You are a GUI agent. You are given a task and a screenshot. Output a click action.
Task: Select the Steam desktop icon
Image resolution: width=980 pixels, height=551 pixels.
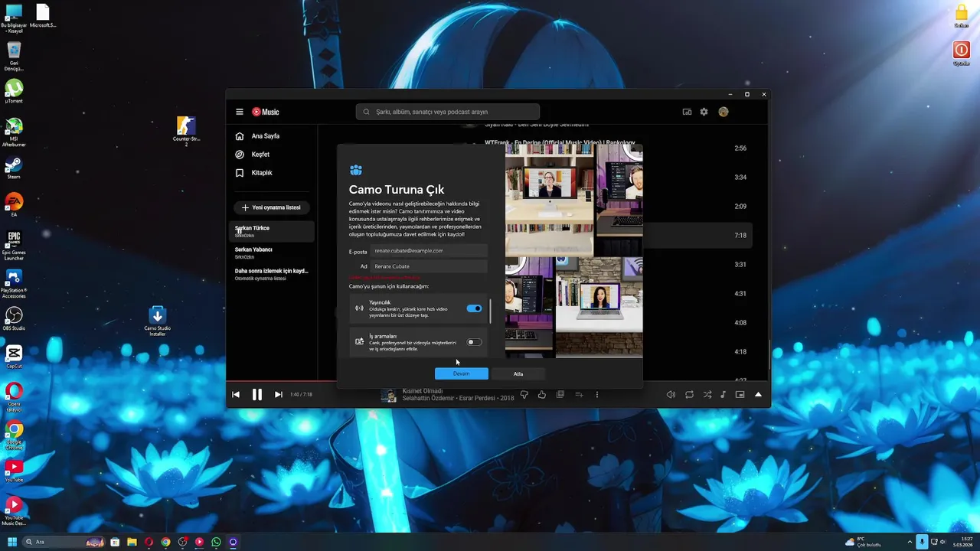pos(14,168)
